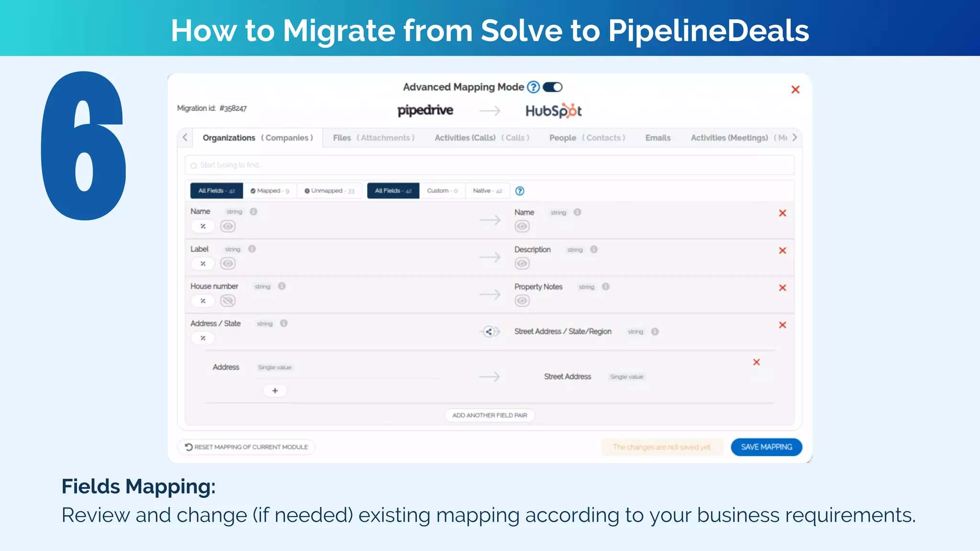The height and width of the screenshot is (551, 980).
Task: Open the Activities (Meetings) tab
Action: click(x=738, y=138)
